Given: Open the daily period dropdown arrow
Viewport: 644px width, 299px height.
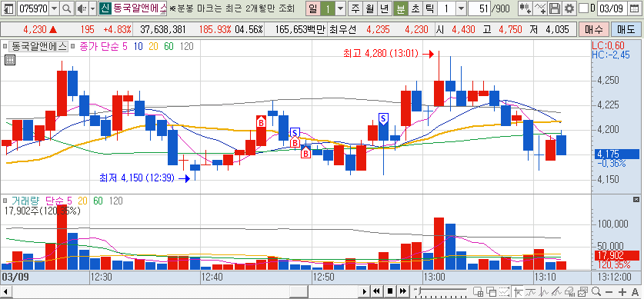Looking at the screenshot, I should tap(341, 8).
